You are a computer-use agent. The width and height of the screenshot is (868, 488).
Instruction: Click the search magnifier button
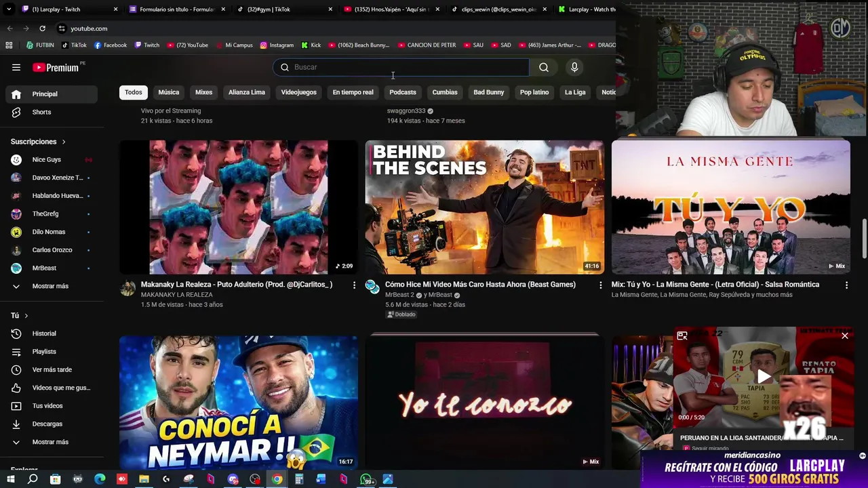544,67
